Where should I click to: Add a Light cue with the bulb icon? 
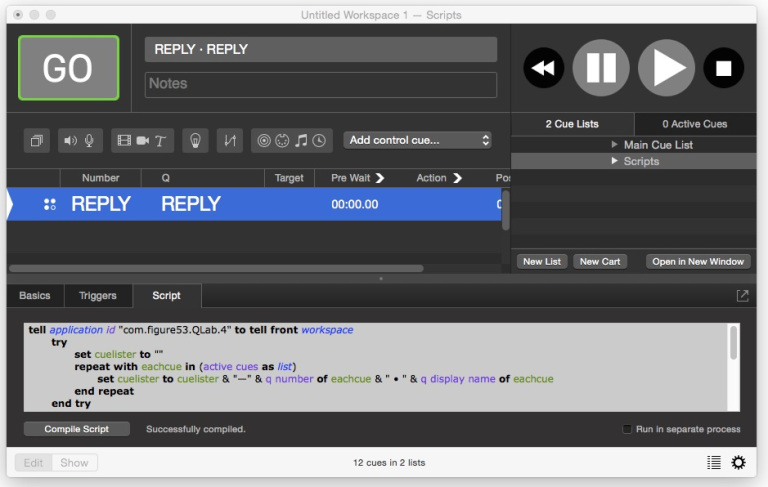coord(196,141)
